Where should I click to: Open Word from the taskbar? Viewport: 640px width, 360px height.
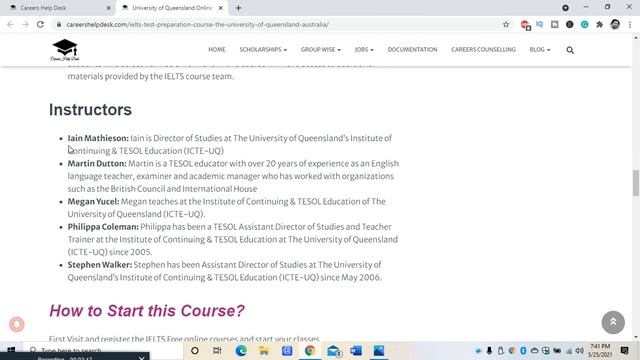(356, 351)
